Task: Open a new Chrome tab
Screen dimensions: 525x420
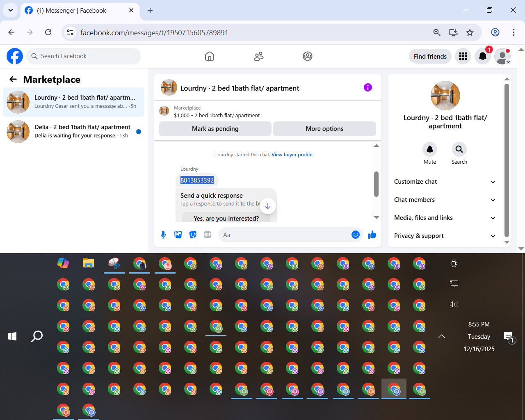Action: click(x=150, y=10)
